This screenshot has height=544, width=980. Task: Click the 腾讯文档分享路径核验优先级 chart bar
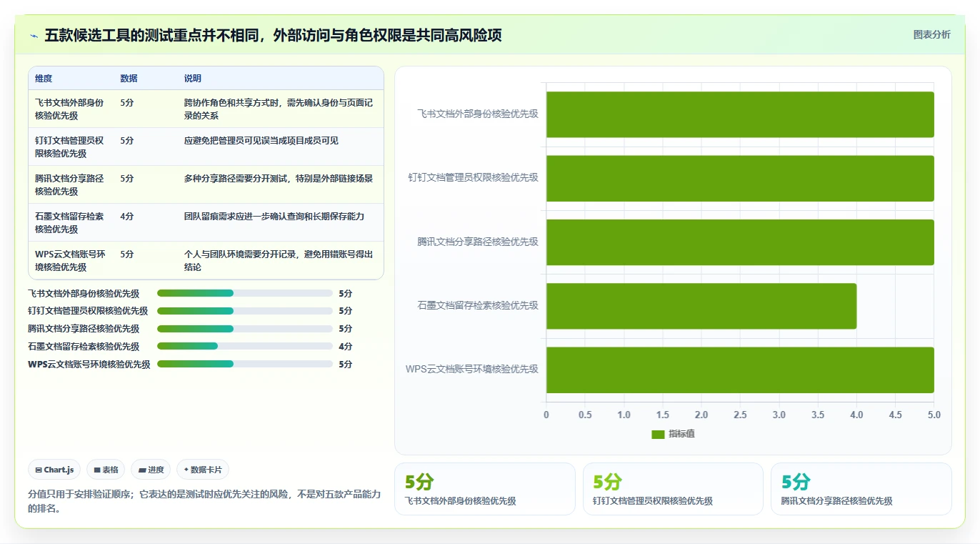(x=740, y=242)
